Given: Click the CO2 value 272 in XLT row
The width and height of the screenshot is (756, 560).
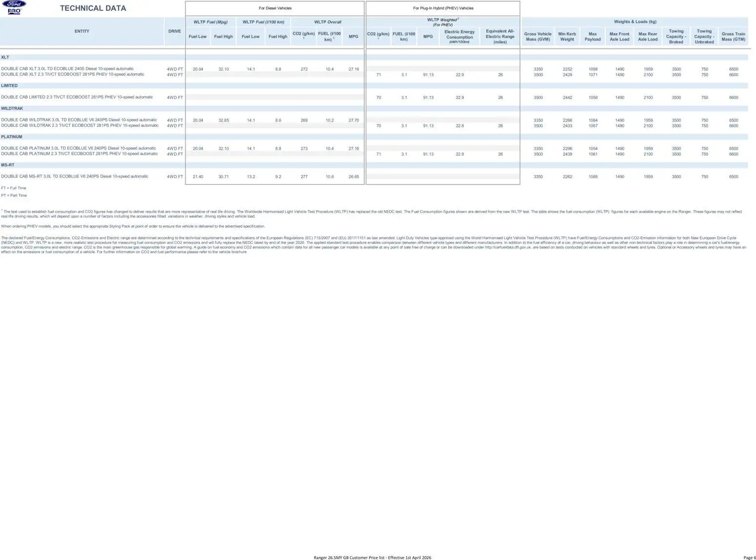Looking at the screenshot, I should pyautogui.click(x=304, y=69).
